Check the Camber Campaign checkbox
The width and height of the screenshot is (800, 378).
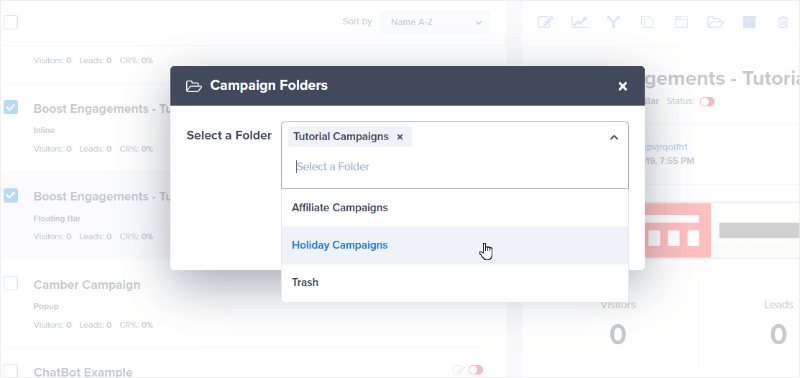pos(11,283)
